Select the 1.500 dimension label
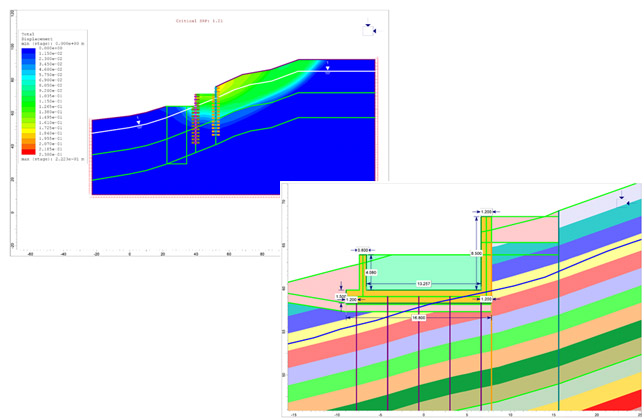This screenshot has width=644, height=420. click(340, 296)
